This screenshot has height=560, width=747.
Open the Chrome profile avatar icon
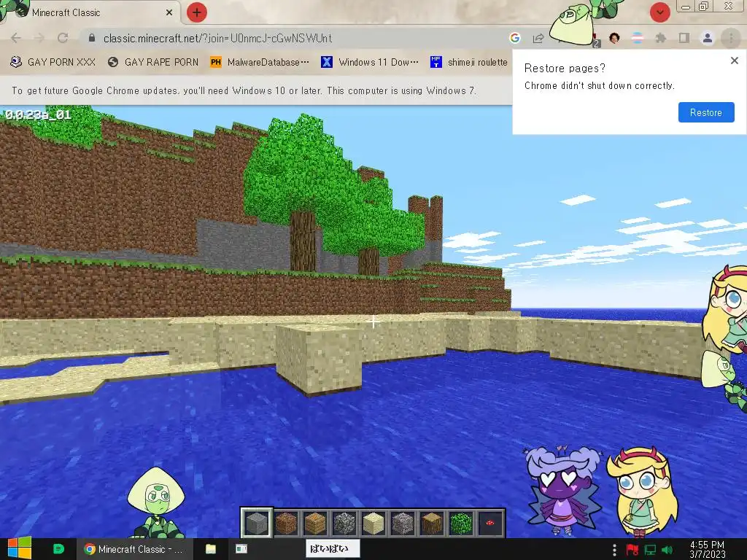tap(708, 38)
